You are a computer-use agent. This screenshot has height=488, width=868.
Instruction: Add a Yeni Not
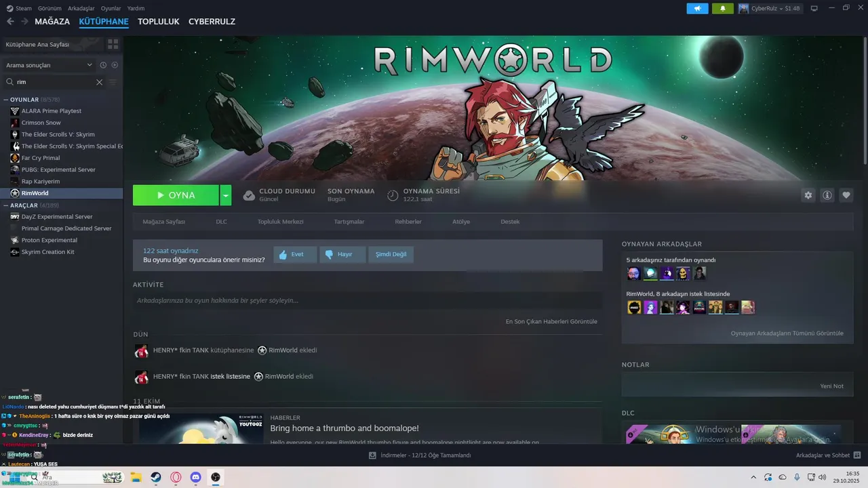(832, 386)
